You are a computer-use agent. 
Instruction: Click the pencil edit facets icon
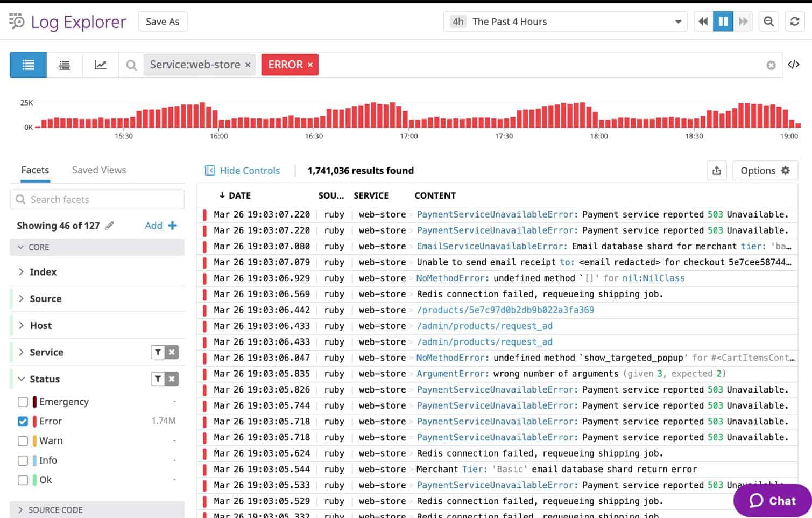pos(109,226)
